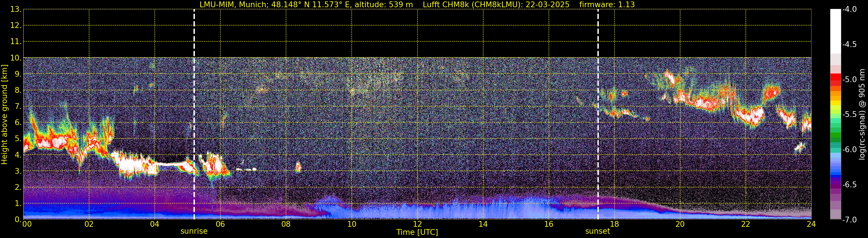Image resolution: width=868 pixels, height=238 pixels.
Task: Click the time tick label '08'
Action: pyautogui.click(x=286, y=224)
